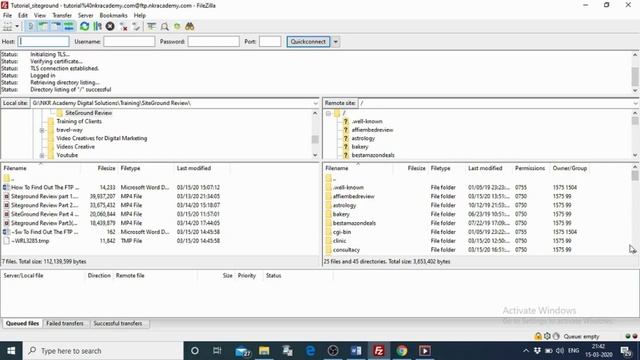Click in the Port input field
This screenshot has width=640, height=360.
coord(270,42)
